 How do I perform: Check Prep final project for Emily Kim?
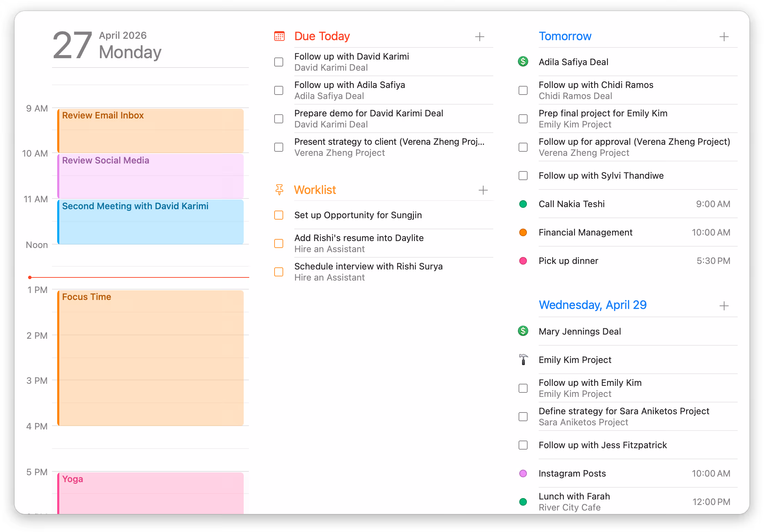523,119
